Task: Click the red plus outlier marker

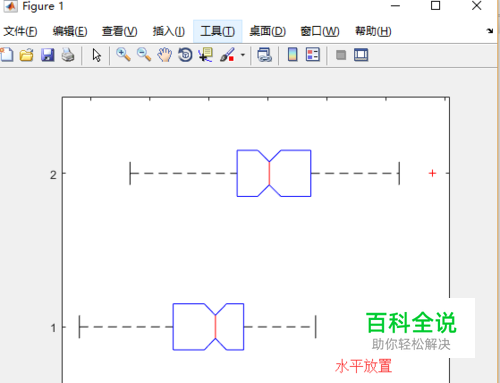Action: (x=432, y=173)
